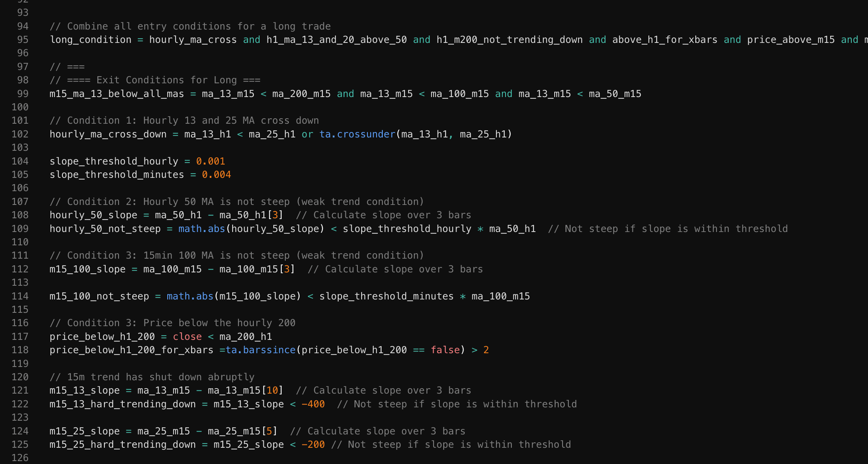Viewport: 868px width, 464px height.
Task: Select the -400 threshold value
Action: click(x=313, y=404)
